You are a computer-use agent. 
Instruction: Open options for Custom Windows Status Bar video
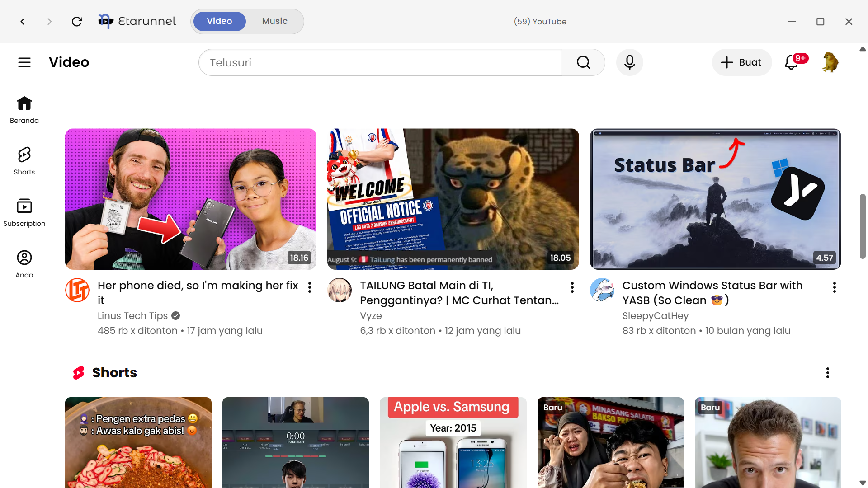(x=835, y=287)
